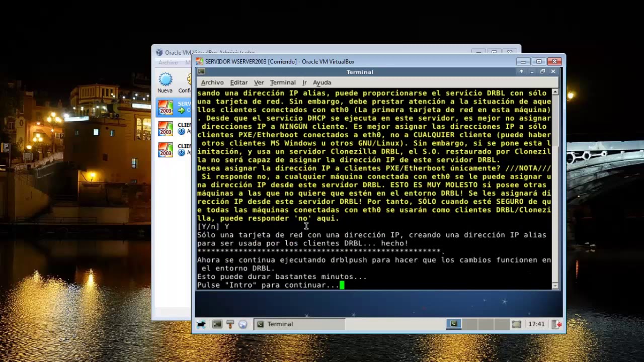This screenshot has width=644, height=362.
Task: Open the paint roller settings launcher
Action: coord(230,324)
